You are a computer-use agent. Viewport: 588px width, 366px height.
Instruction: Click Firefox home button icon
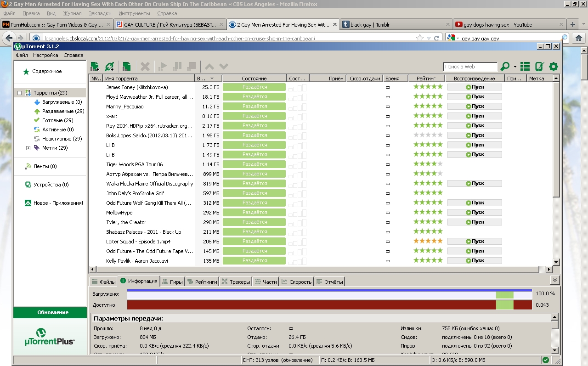coord(578,38)
